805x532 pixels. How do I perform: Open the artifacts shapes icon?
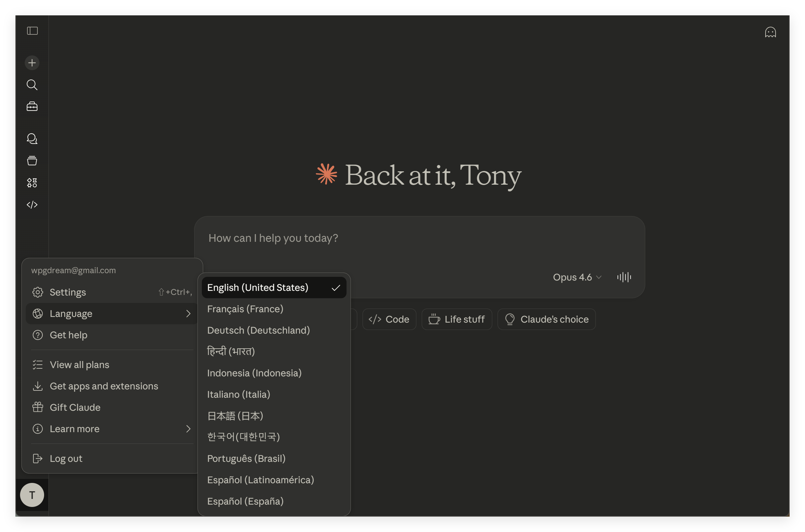pos(32,183)
